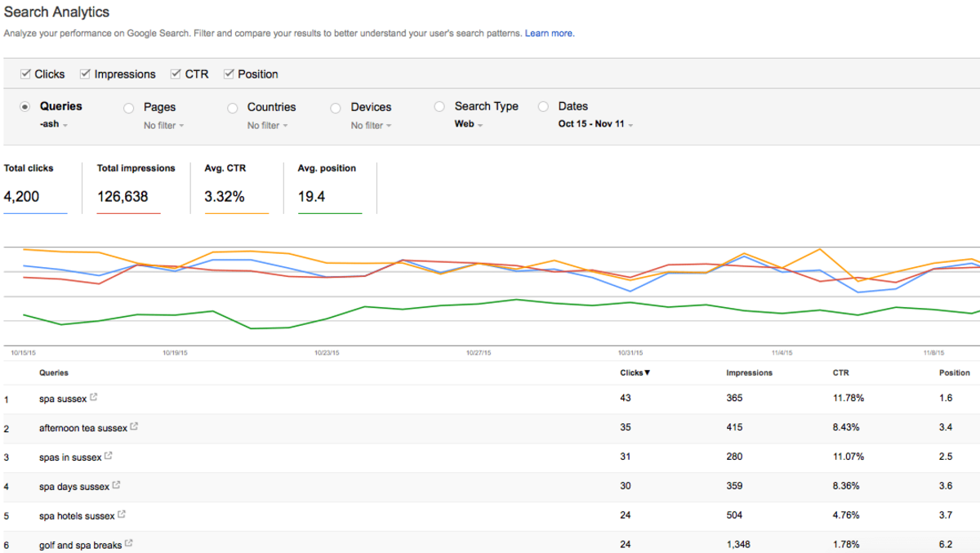Click the green Avg. position legend line
Viewport: 980px width, 553px height.
(x=330, y=213)
